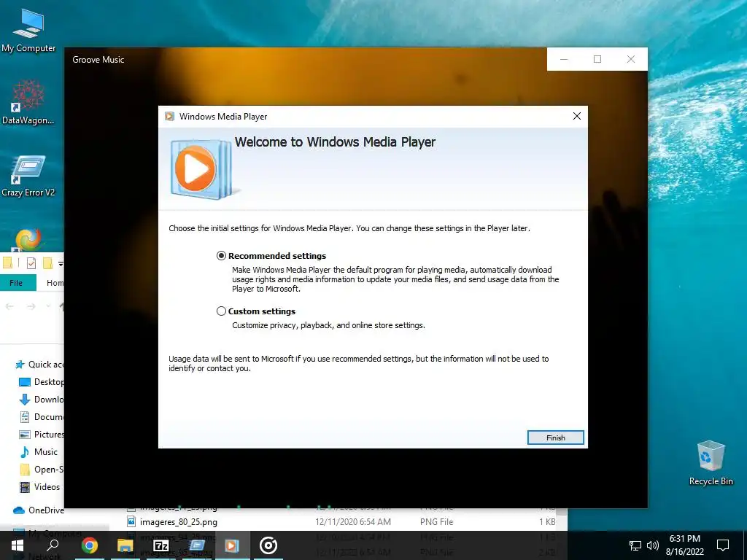Open the Home tab in File Explorer
Viewport: 747px width, 560px height.
click(x=55, y=283)
